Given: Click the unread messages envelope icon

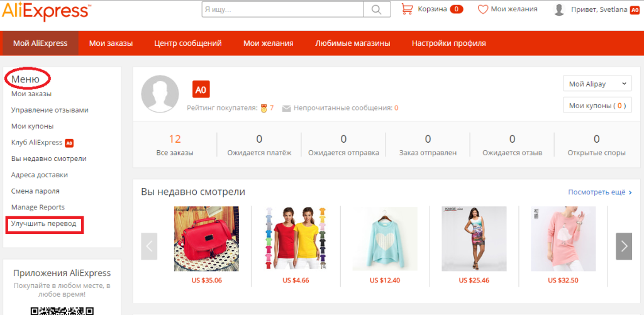Looking at the screenshot, I should tap(287, 108).
